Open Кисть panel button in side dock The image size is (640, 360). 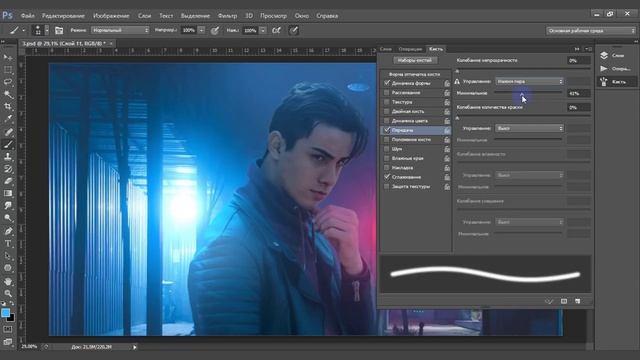(x=616, y=82)
